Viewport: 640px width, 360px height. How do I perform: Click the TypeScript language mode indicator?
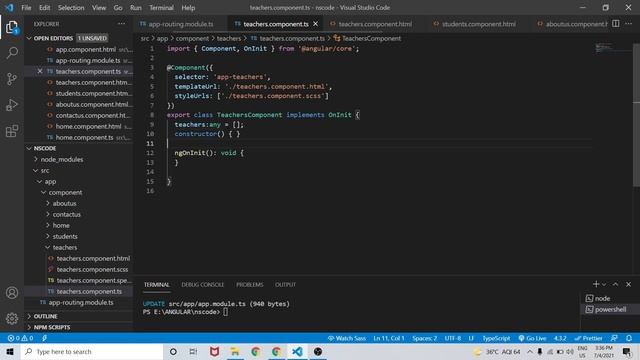(496, 338)
